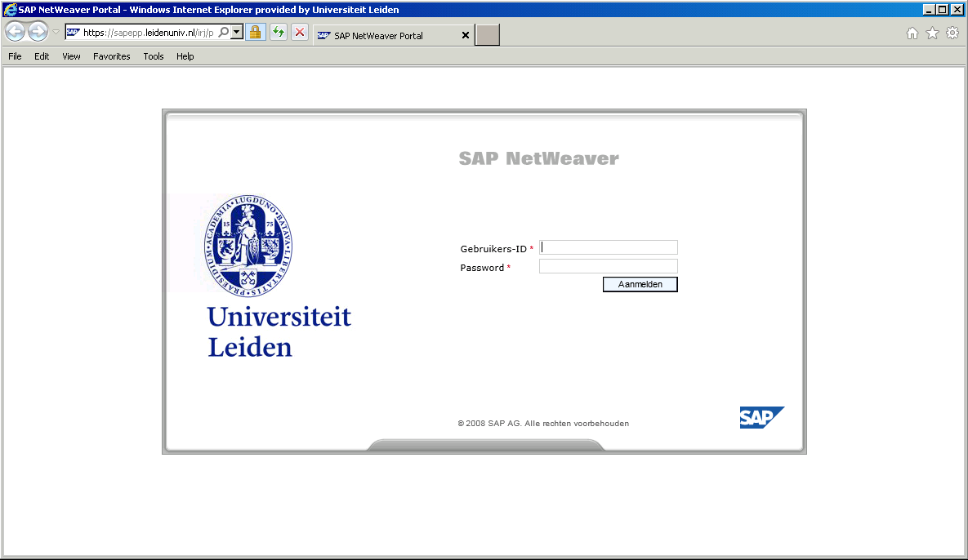Click the Aanmelden login button
The height and width of the screenshot is (560, 968).
pyautogui.click(x=640, y=284)
